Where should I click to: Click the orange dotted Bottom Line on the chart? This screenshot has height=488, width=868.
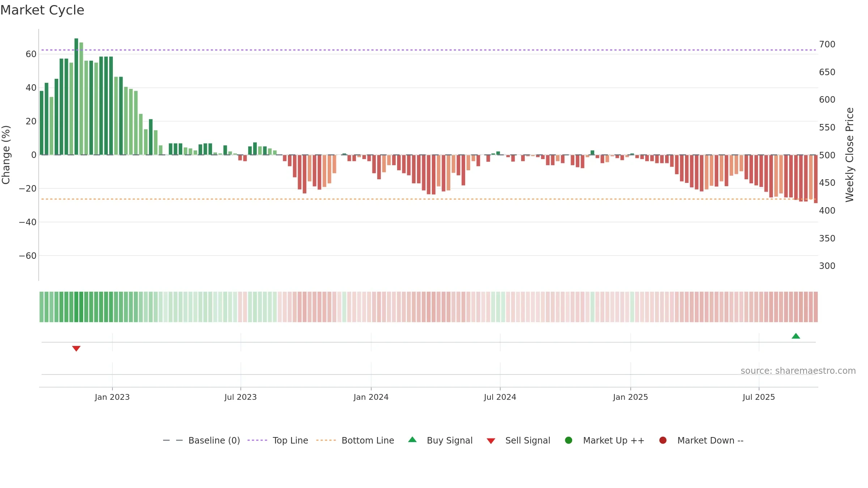429,199
